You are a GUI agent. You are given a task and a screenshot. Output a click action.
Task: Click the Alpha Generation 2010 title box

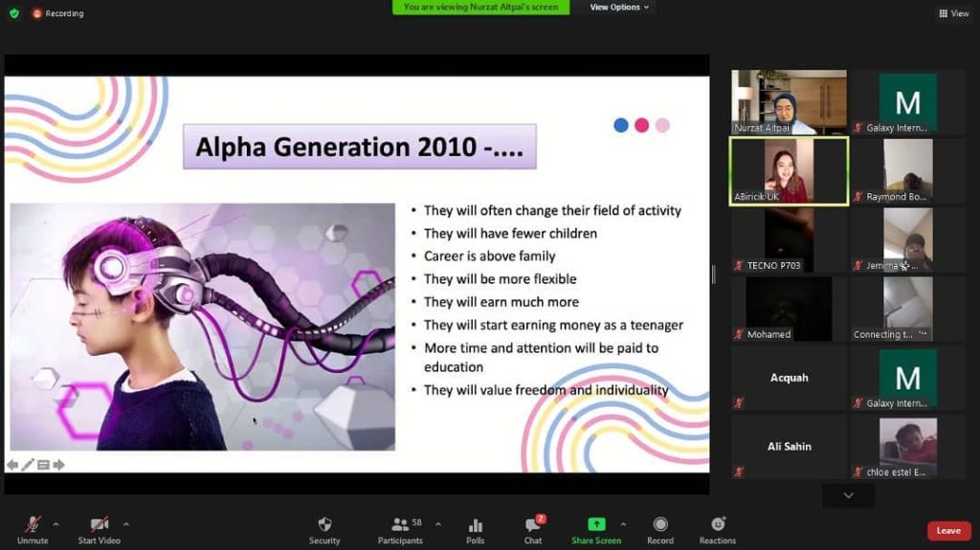tap(360, 147)
